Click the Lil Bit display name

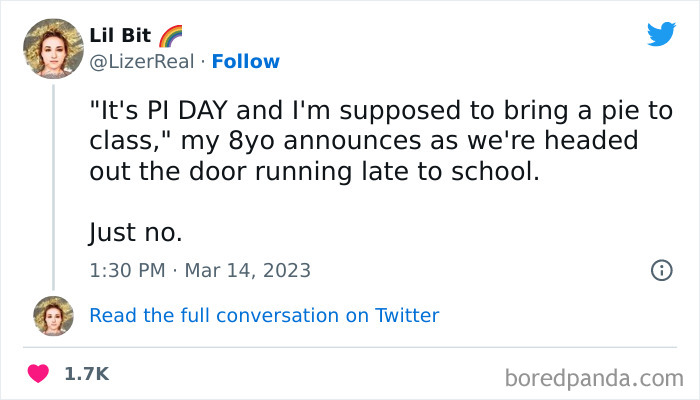[x=120, y=36]
